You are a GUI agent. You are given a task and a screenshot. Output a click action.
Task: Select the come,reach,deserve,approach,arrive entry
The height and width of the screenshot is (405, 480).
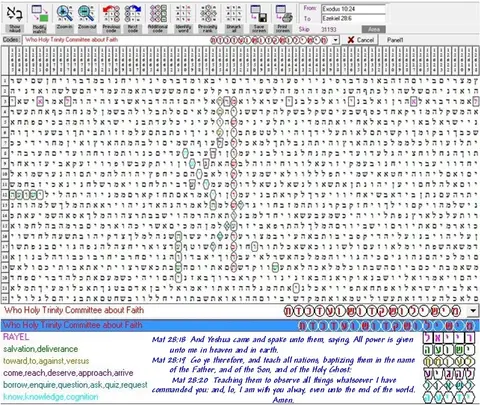[x=68, y=373]
